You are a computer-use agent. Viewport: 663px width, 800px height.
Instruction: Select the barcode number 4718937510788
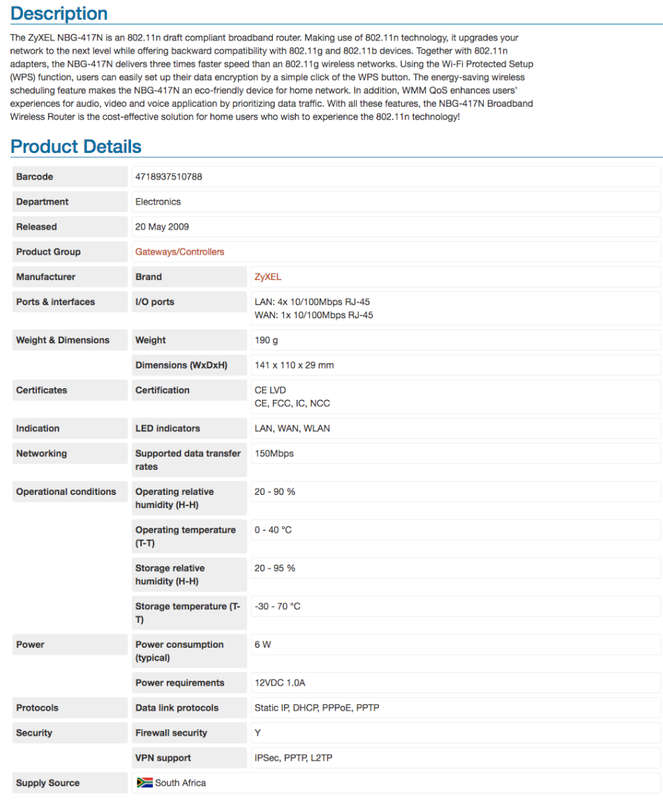168,177
